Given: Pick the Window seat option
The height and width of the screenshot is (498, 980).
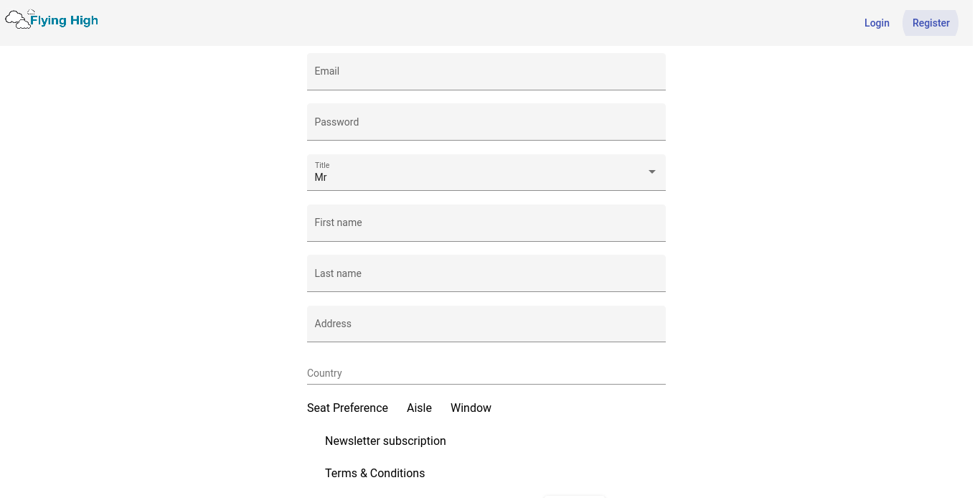Looking at the screenshot, I should pyautogui.click(x=471, y=408).
